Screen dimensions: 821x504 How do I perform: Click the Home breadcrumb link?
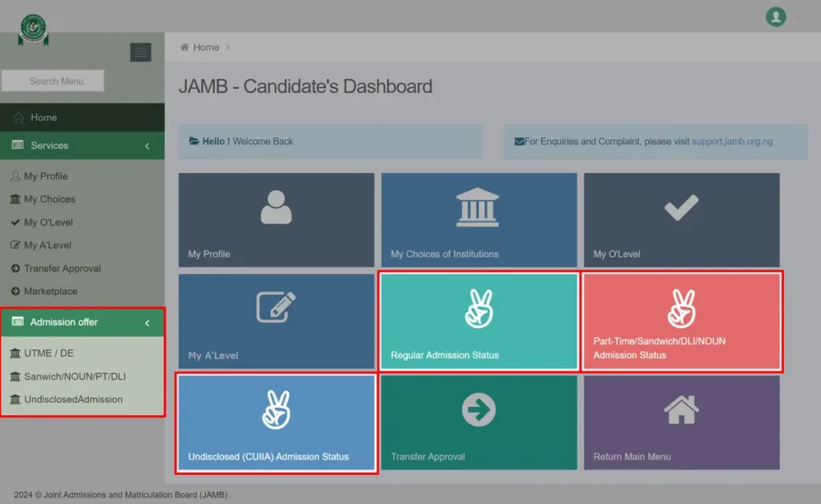pos(206,47)
